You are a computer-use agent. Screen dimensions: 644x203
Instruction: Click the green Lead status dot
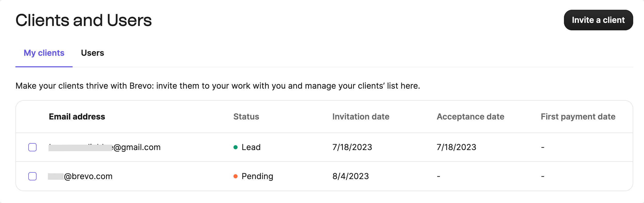pyautogui.click(x=235, y=147)
